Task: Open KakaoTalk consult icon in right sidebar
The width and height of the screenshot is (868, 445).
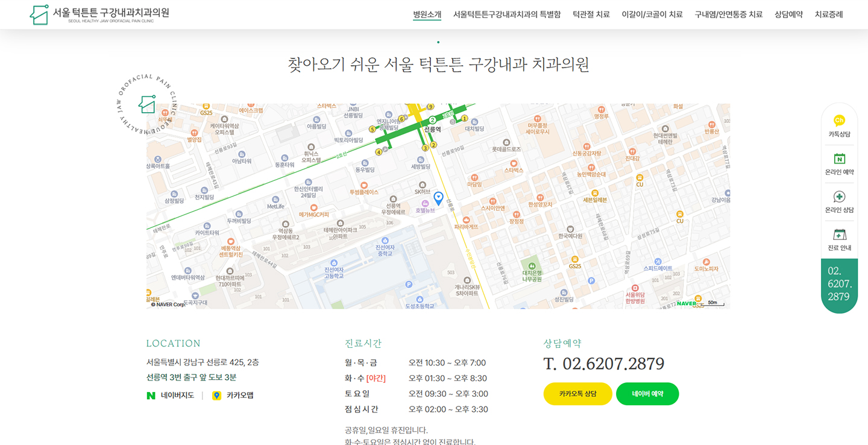Action: click(x=839, y=121)
